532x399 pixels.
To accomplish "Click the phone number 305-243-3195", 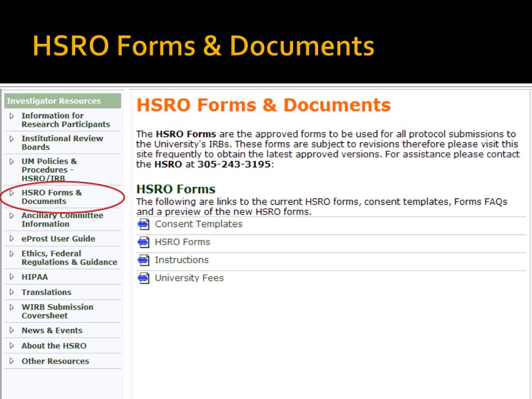I will [x=234, y=164].
